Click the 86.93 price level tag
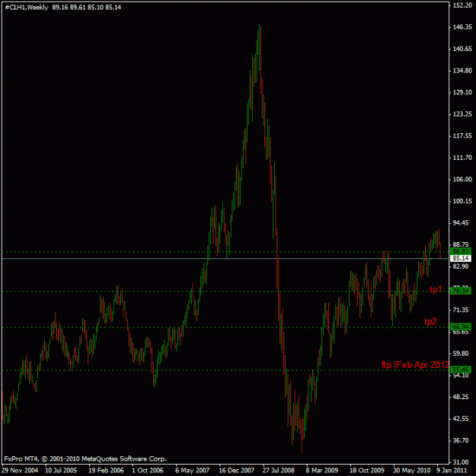 point(461,251)
